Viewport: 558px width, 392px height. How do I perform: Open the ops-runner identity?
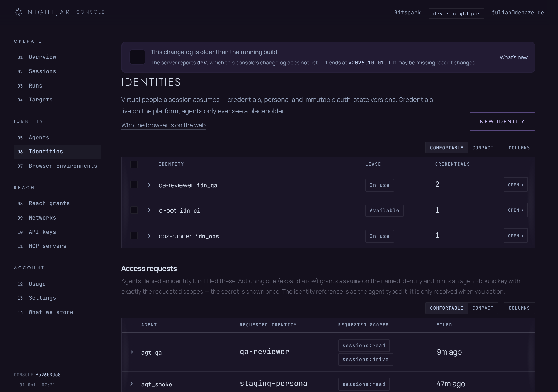click(x=515, y=236)
